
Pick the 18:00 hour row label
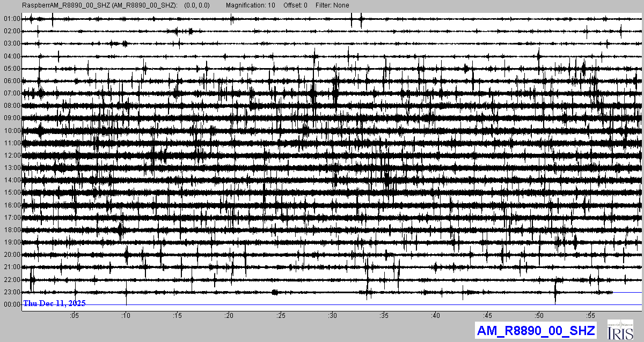tap(11, 230)
